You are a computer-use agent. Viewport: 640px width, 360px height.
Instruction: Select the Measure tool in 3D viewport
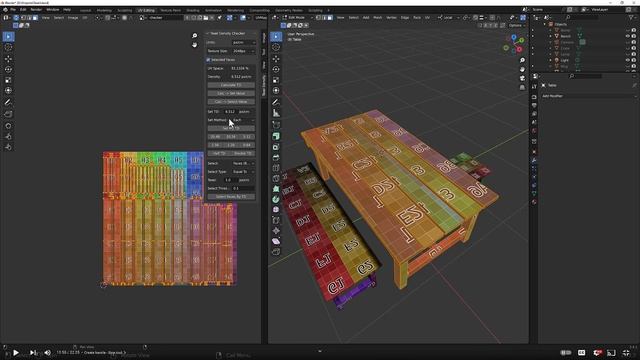pyautogui.click(x=276, y=113)
